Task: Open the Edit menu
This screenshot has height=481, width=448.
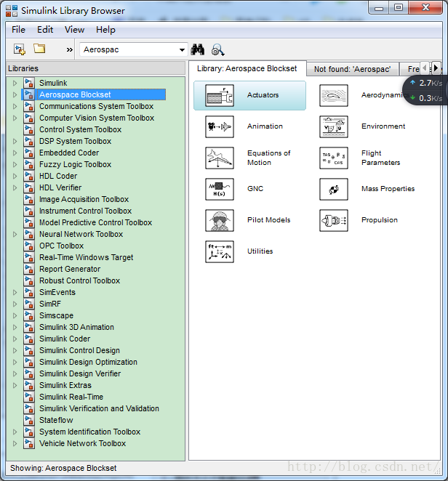Action: click(45, 30)
